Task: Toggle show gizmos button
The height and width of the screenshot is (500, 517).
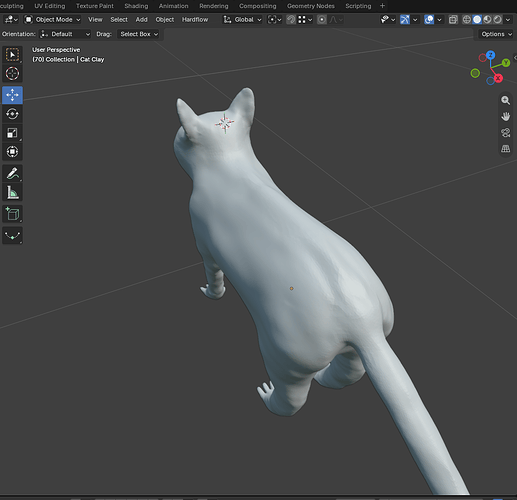Action: pyautogui.click(x=405, y=20)
